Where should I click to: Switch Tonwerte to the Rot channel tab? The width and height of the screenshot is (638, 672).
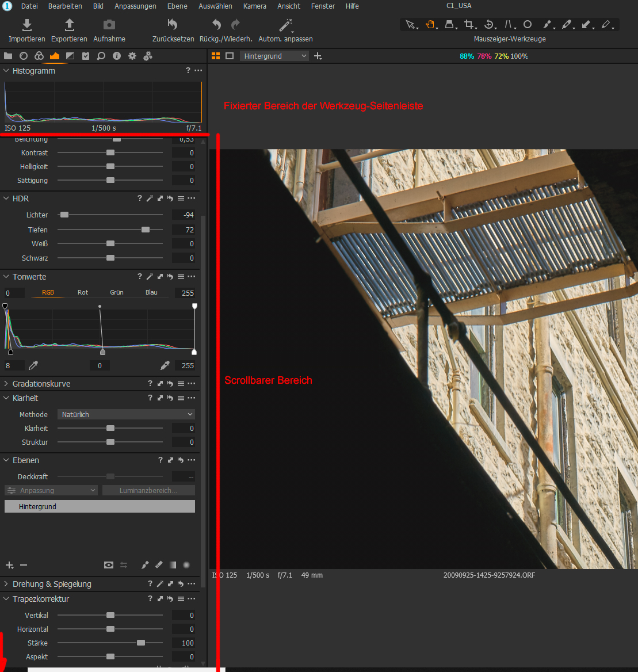coord(83,292)
